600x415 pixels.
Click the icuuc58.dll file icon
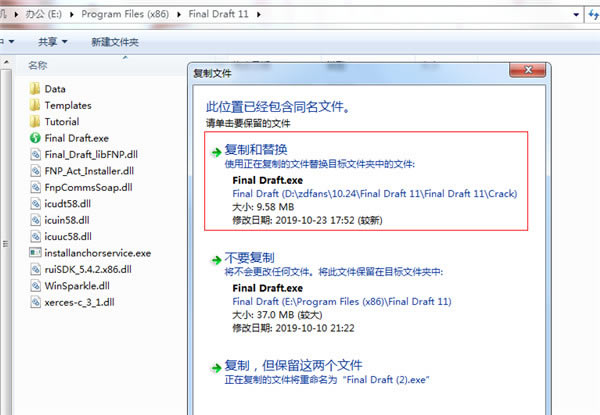click(x=35, y=237)
